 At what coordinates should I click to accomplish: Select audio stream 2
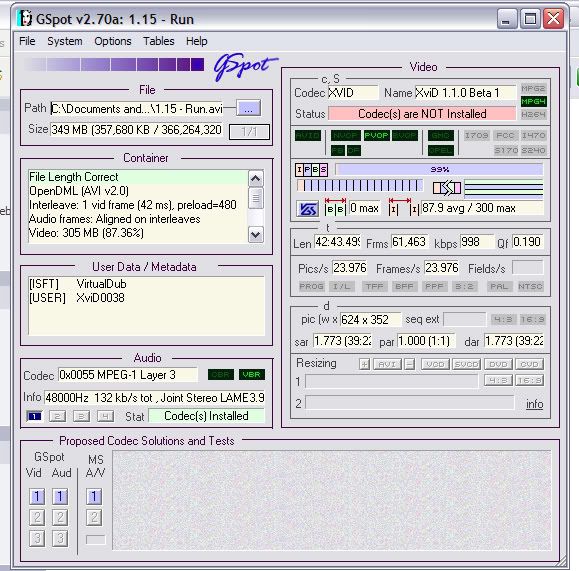pos(58,416)
